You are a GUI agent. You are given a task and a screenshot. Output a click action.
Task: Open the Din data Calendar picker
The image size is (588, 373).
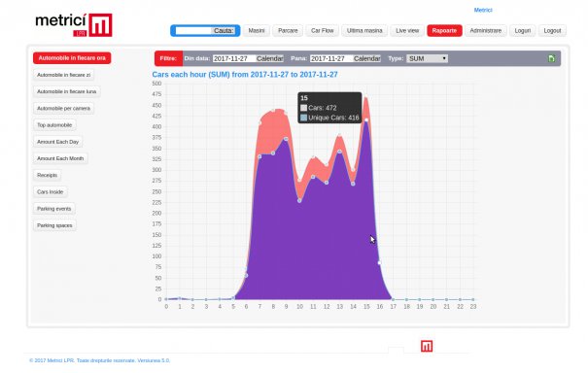point(269,58)
